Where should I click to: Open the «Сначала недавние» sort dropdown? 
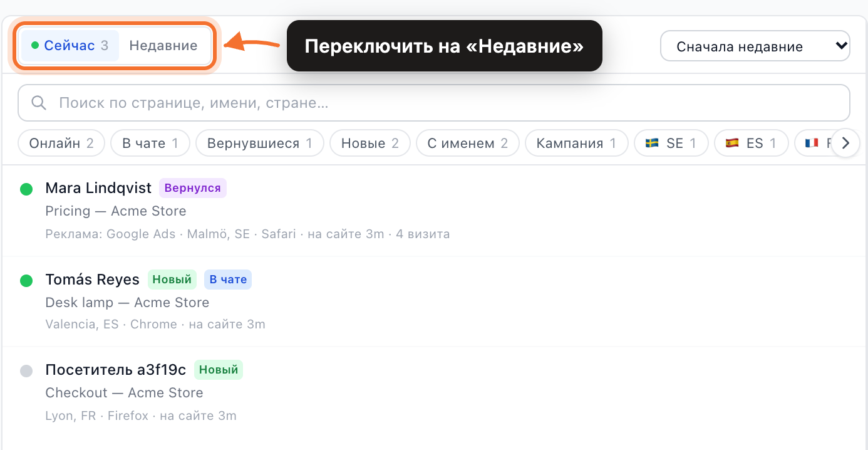[x=755, y=46]
